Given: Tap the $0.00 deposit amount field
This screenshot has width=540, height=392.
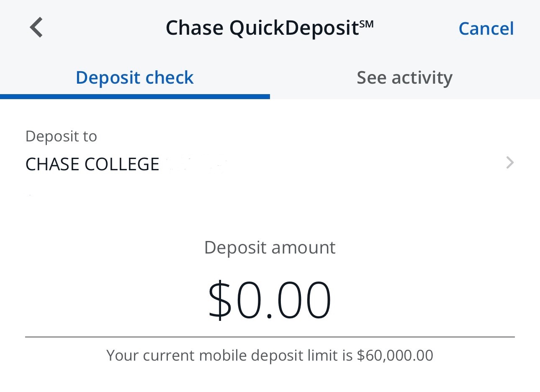Looking at the screenshot, I should tap(270, 300).
